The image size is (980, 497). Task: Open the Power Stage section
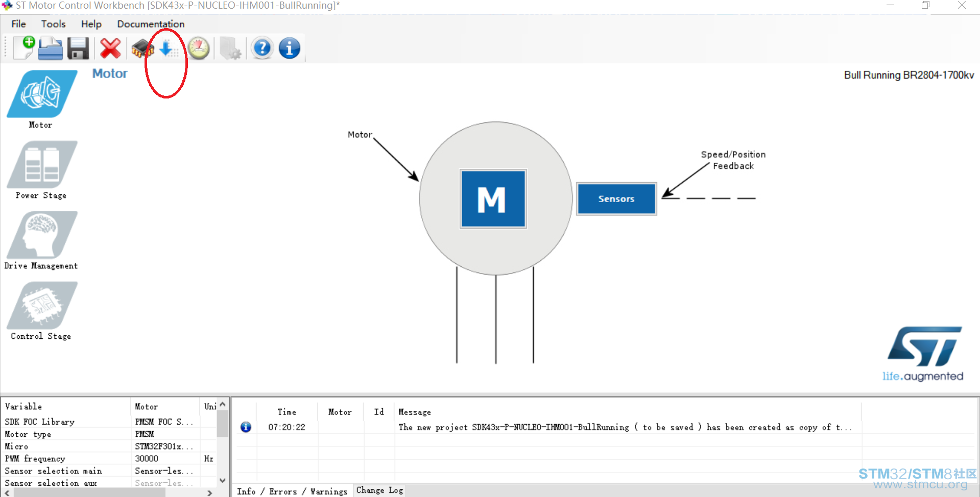41,170
